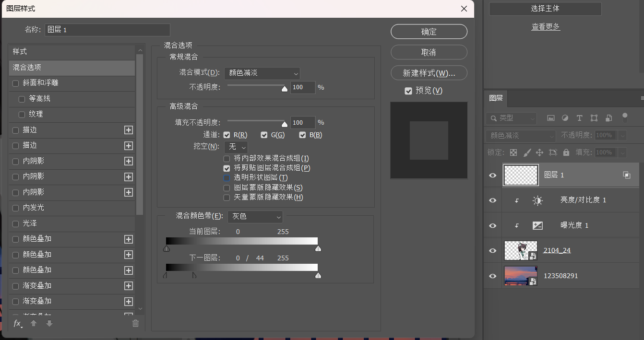Screen dimensions: 644x340
Task: Hide the 曝光度 1 layer visibility
Action: tap(492, 225)
